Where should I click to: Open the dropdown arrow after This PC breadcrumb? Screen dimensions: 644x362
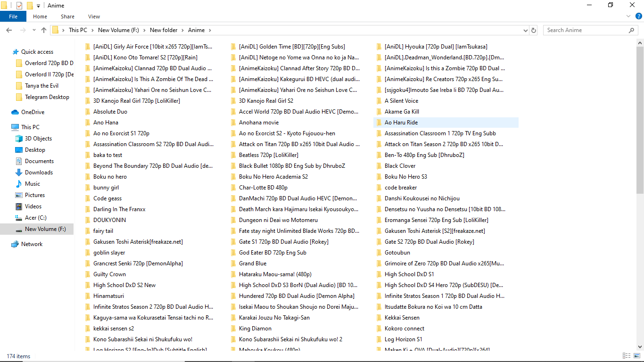[92, 30]
